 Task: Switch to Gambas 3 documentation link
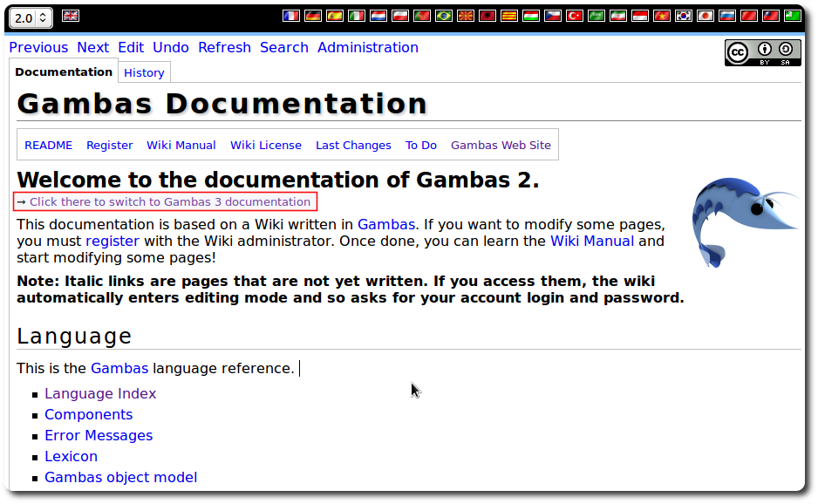click(169, 202)
